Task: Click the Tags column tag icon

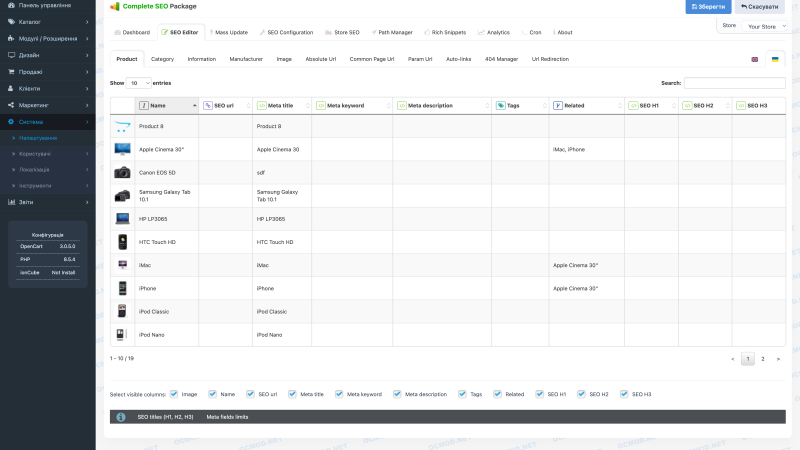Action: 501,106
